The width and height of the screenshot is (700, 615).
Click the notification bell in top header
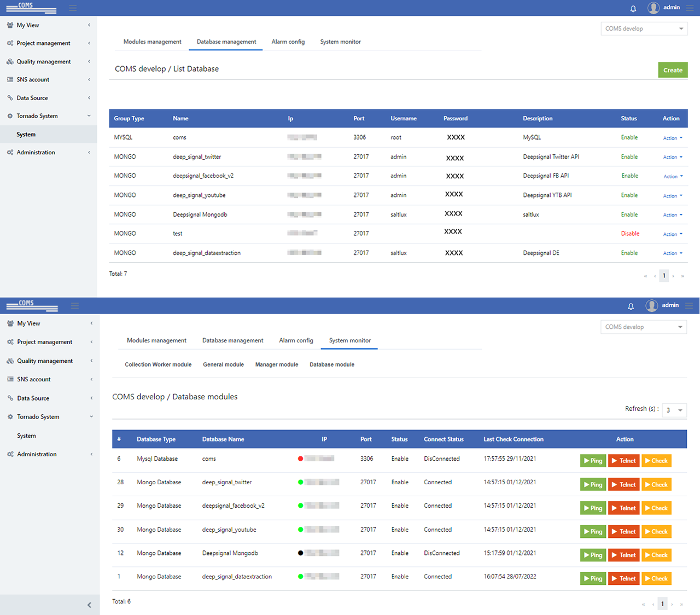pyautogui.click(x=633, y=8)
